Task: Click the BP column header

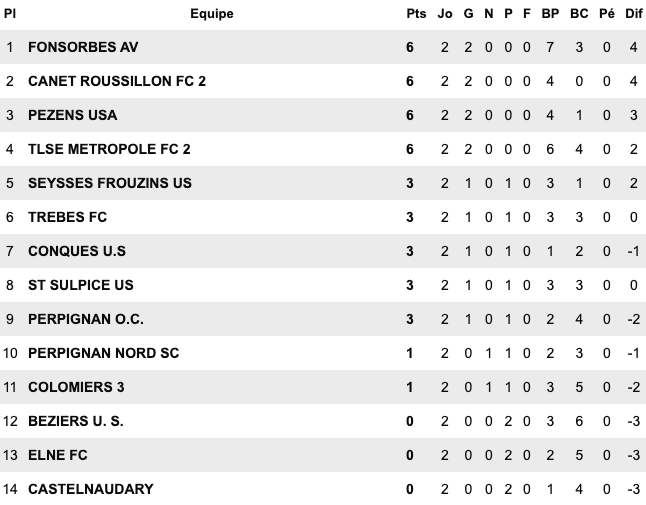Action: pyautogui.click(x=550, y=14)
